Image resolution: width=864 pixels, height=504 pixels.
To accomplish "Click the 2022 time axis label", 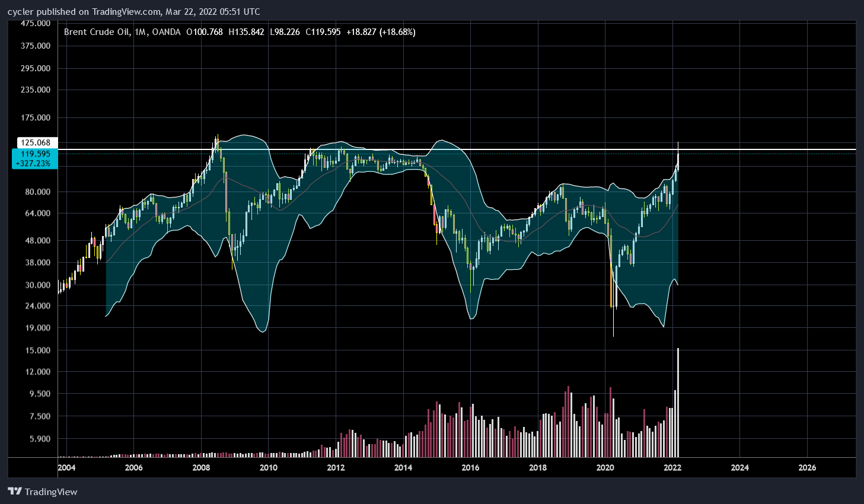I will click(672, 467).
